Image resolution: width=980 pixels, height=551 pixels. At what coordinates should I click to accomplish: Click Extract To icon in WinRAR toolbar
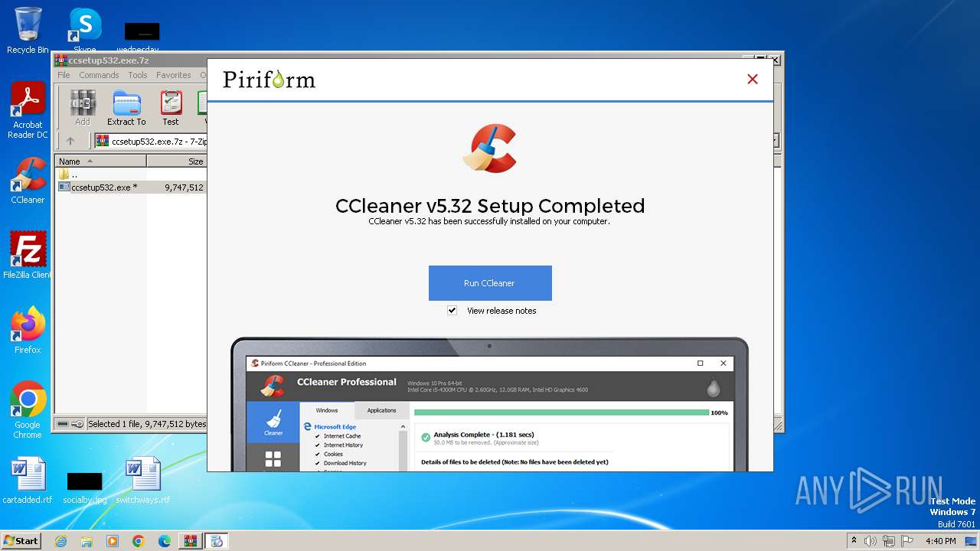tap(126, 108)
